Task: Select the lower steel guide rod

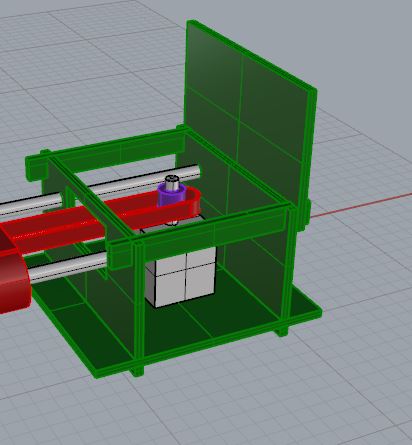Action: tap(68, 267)
